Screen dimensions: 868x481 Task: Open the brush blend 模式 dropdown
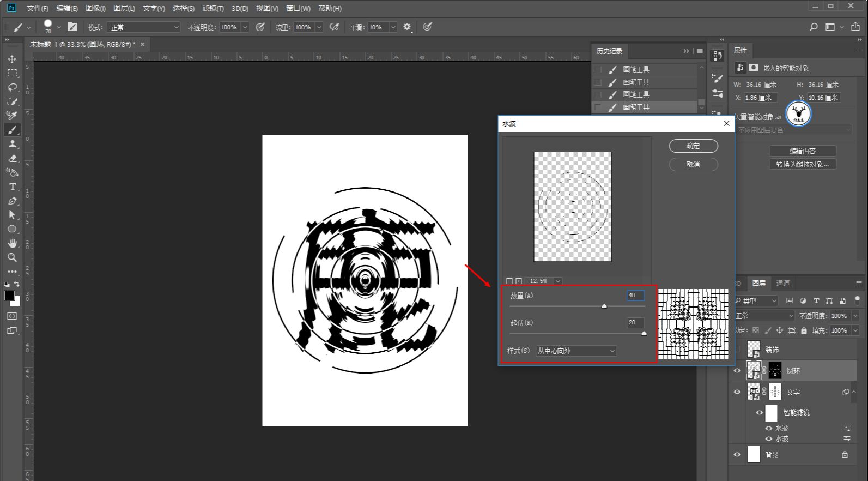pyautogui.click(x=143, y=27)
